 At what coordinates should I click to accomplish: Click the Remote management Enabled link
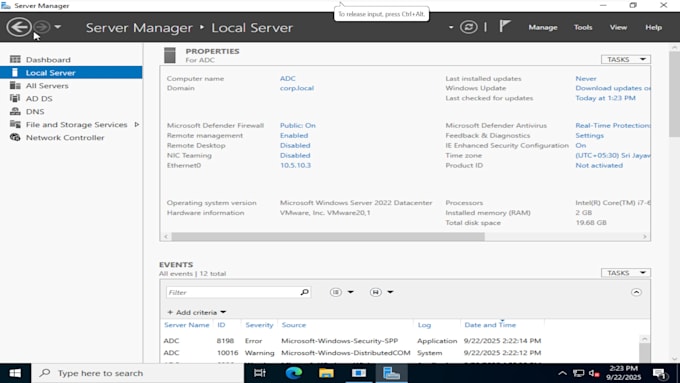tap(294, 135)
